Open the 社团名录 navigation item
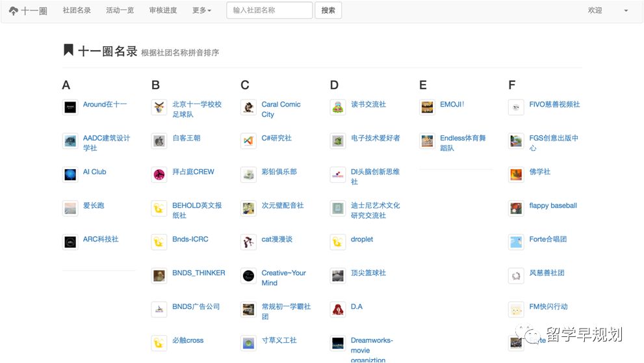Viewport: 644px width, 363px height. [77, 10]
